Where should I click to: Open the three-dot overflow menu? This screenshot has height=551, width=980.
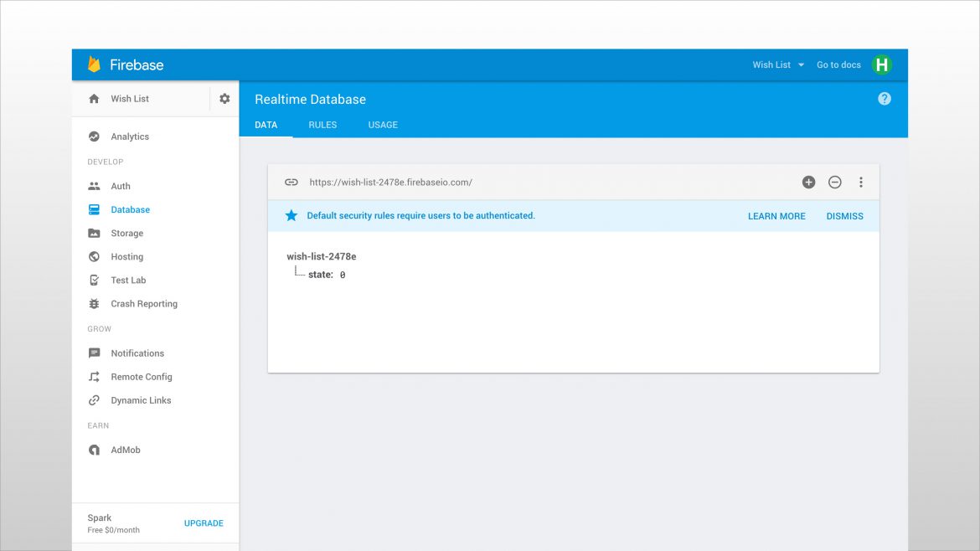860,183
